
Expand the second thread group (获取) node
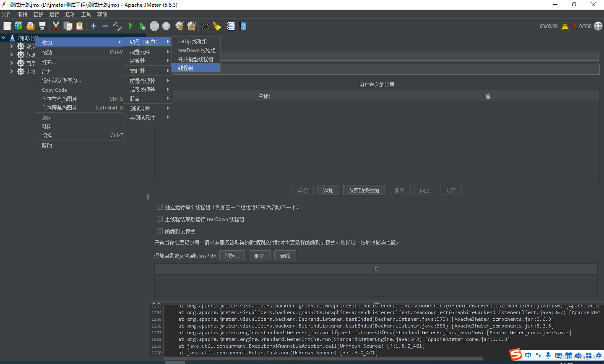tap(11, 55)
